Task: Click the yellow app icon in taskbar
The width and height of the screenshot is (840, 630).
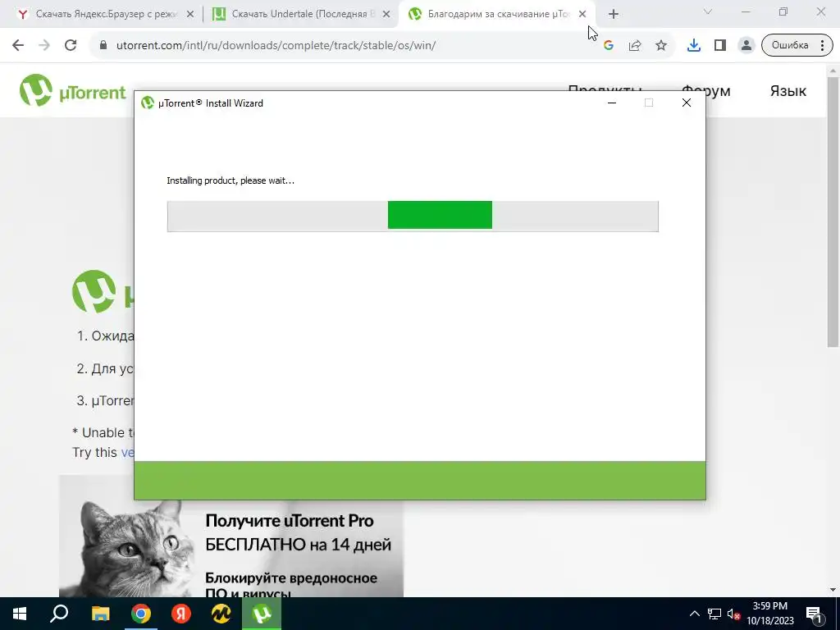Action: [x=221, y=614]
